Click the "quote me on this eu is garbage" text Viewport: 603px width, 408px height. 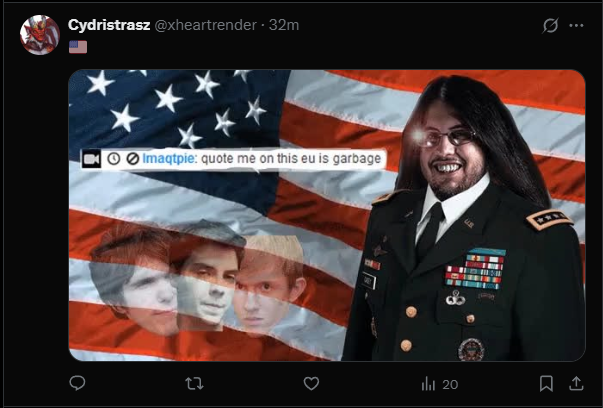click(x=291, y=158)
